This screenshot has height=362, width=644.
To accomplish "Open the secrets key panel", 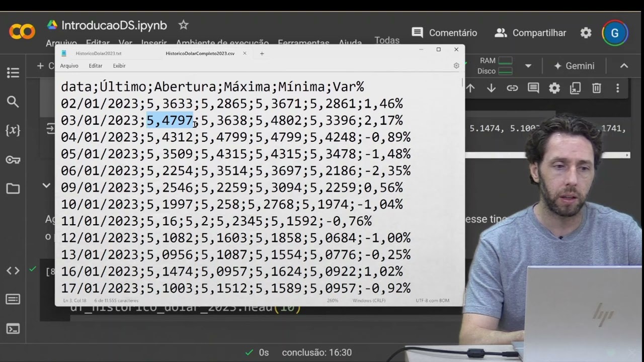I will point(13,160).
